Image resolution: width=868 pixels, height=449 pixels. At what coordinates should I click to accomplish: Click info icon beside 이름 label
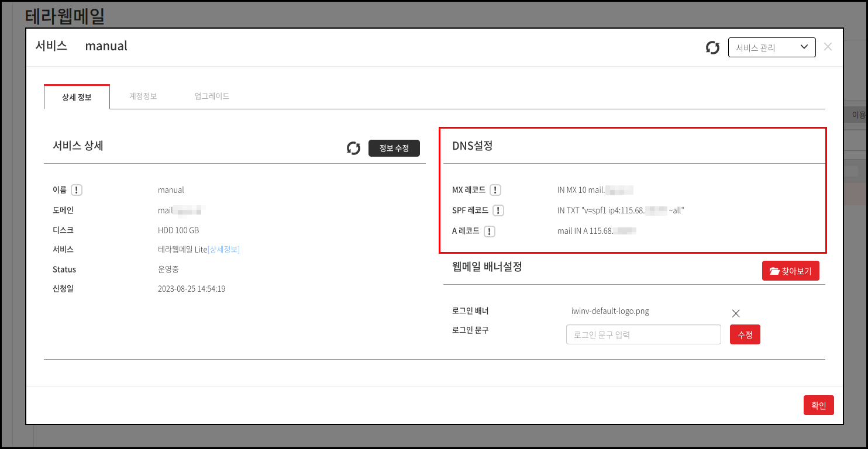pos(77,190)
